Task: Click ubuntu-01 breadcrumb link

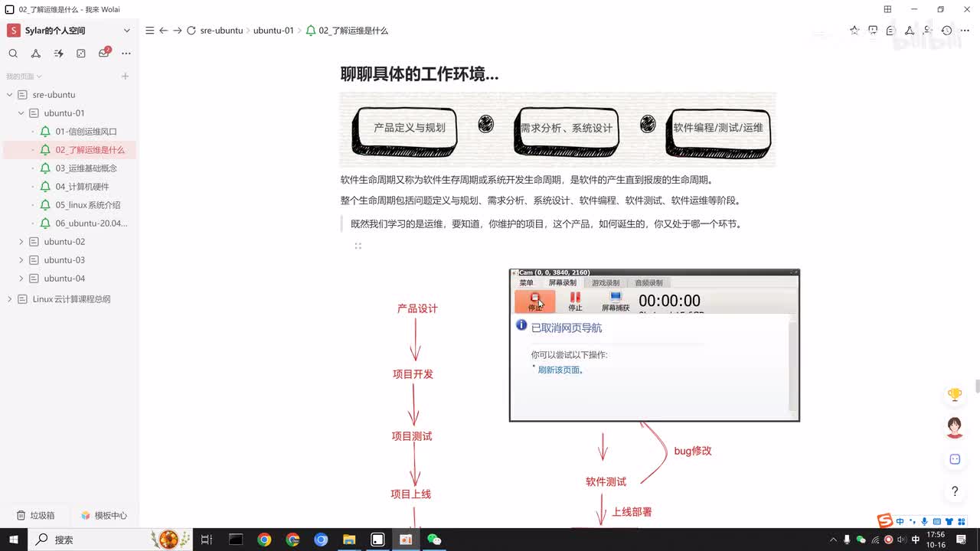Action: (273, 31)
